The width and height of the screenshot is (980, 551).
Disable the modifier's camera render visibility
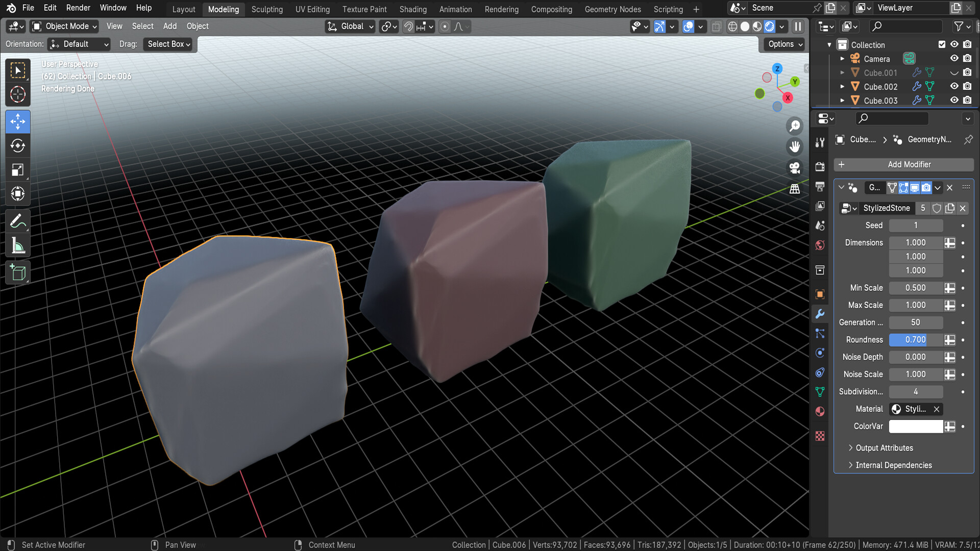point(926,188)
